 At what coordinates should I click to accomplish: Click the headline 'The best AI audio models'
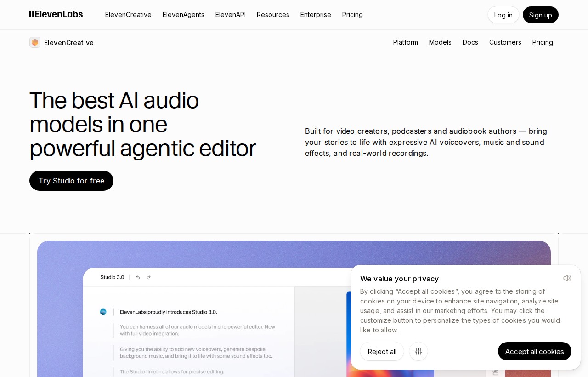(x=142, y=124)
